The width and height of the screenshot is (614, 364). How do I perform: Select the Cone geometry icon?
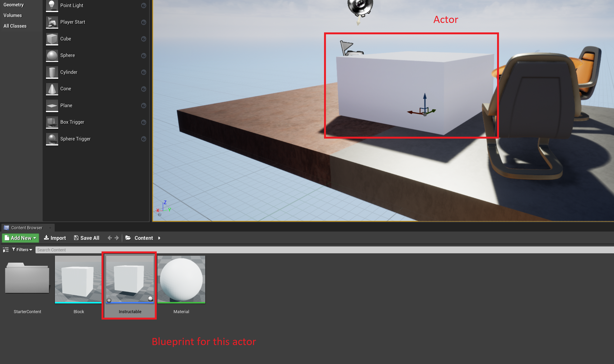coord(52,89)
